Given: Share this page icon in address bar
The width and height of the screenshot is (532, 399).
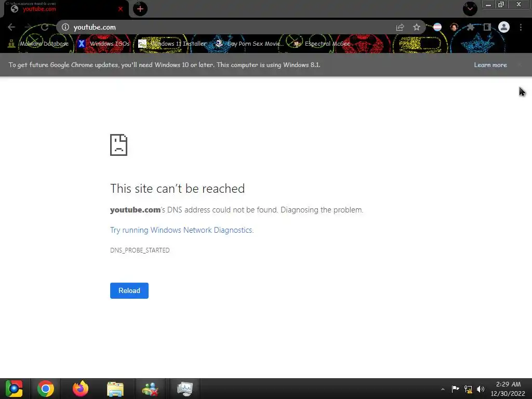Looking at the screenshot, I should coord(400,27).
